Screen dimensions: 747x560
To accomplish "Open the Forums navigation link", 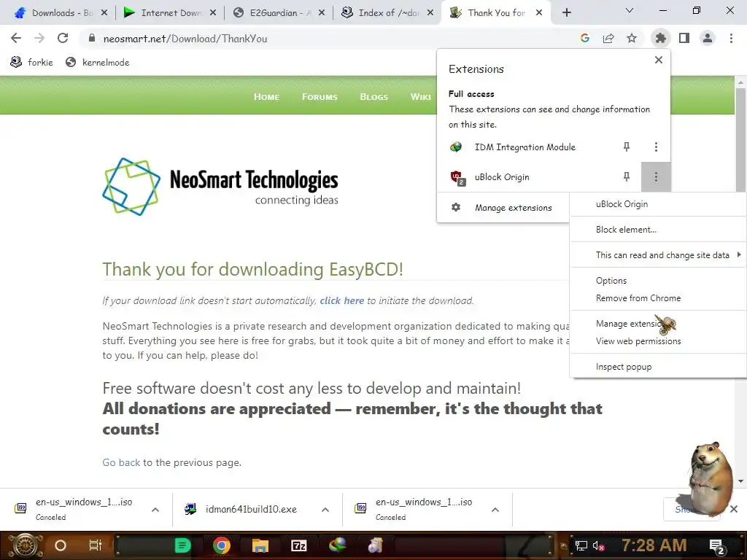I will coord(320,97).
